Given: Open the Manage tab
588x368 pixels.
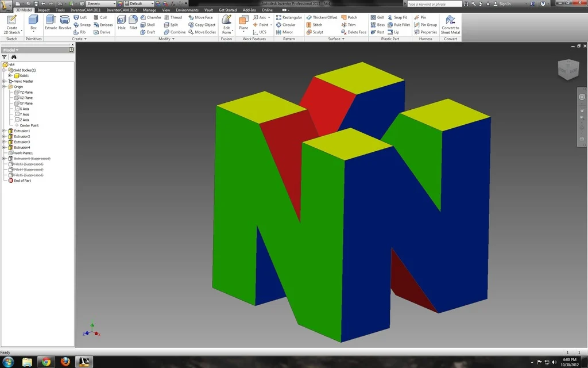Looking at the screenshot, I should [x=149, y=10].
